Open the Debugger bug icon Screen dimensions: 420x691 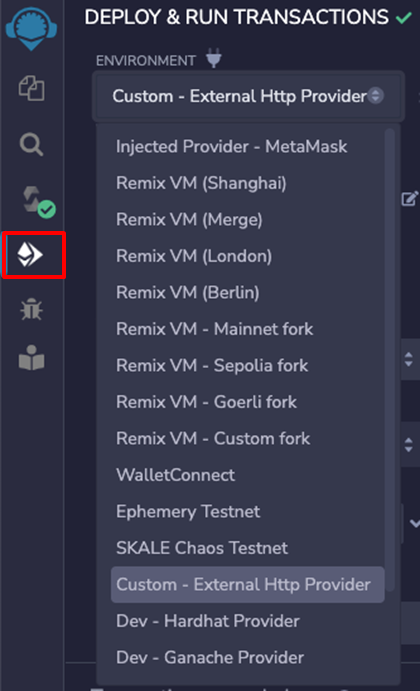coord(31,309)
